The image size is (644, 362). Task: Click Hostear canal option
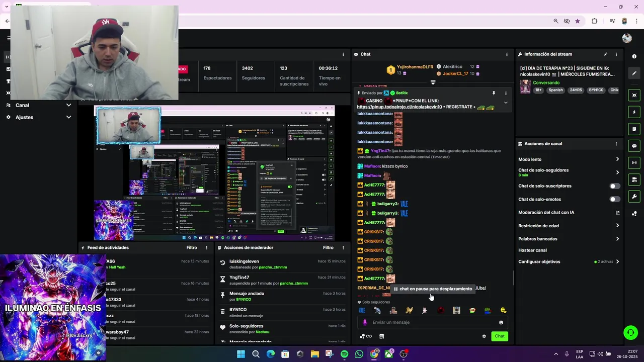point(532,250)
